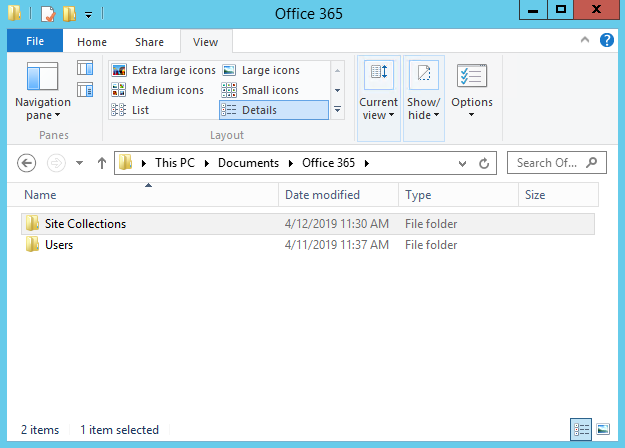The height and width of the screenshot is (448, 625).
Task: Choose Large icons layout
Action: 261,70
